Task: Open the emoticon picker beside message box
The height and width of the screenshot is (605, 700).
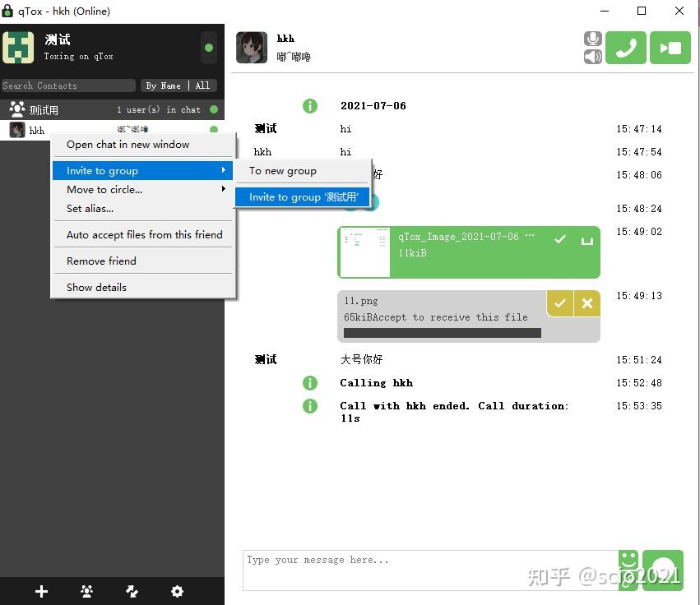Action: (628, 570)
